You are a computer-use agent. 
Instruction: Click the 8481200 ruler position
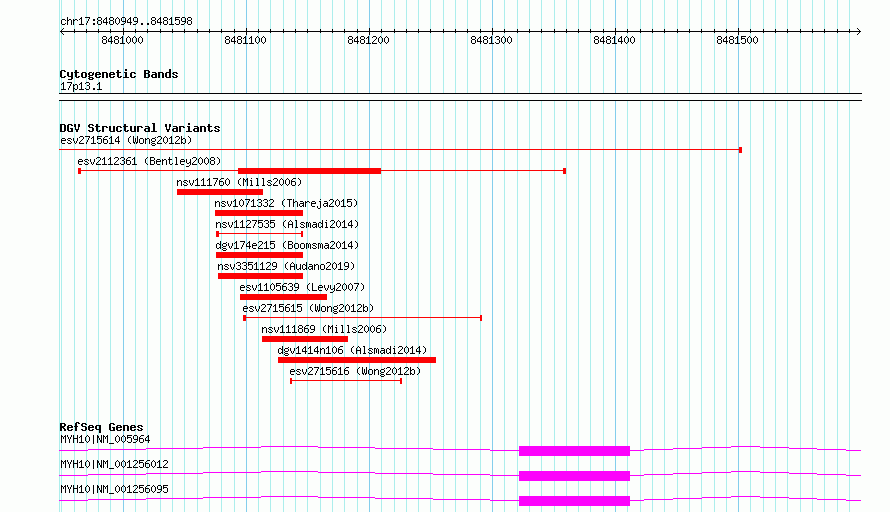coord(368,40)
